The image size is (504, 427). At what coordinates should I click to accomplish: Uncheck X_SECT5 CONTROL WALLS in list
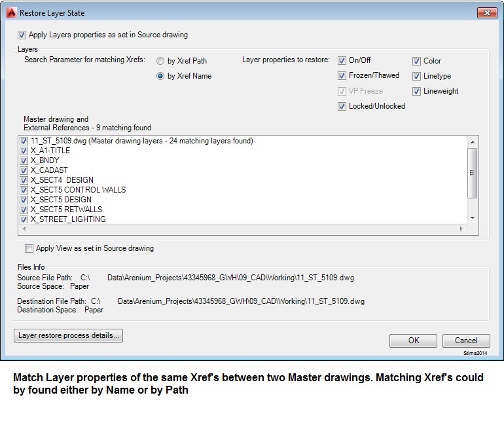(24, 190)
